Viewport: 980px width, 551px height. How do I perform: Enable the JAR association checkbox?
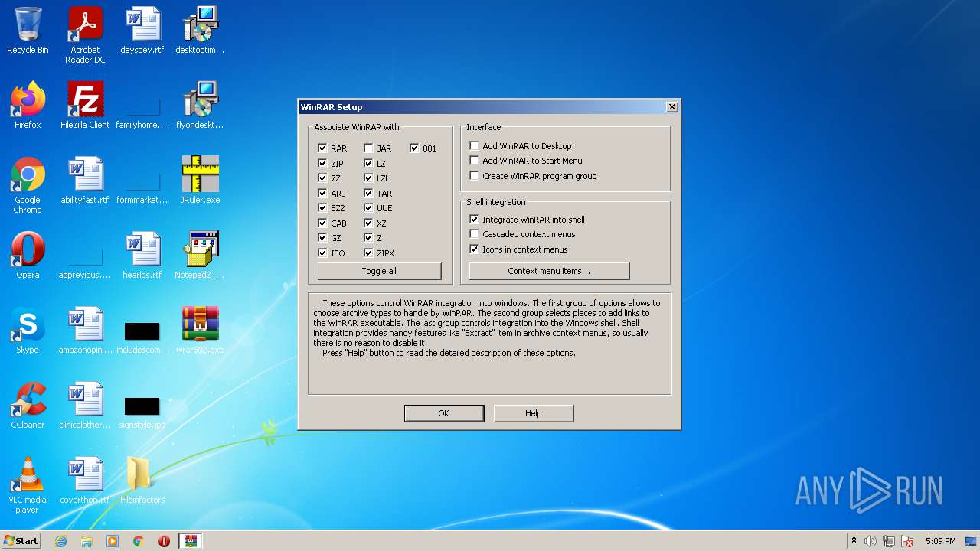pos(368,148)
